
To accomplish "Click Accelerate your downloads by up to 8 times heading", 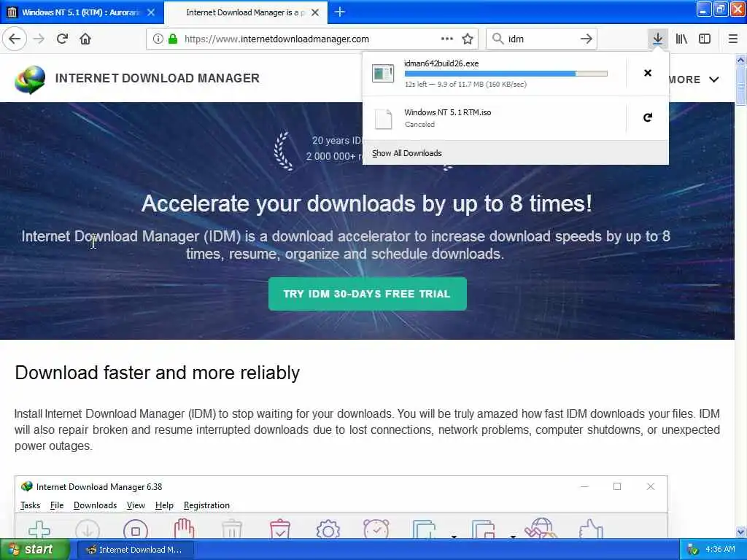I will click(367, 204).
